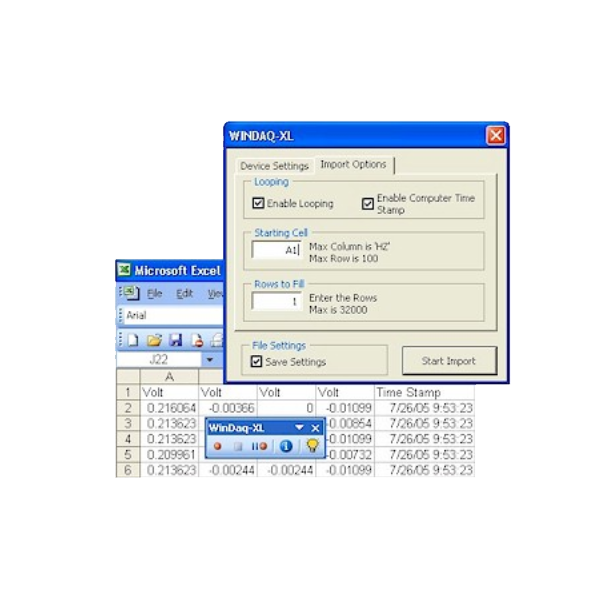The image size is (600, 600).
Task: Click the record button in WinDaq-XL toolbar
Action: [217, 446]
